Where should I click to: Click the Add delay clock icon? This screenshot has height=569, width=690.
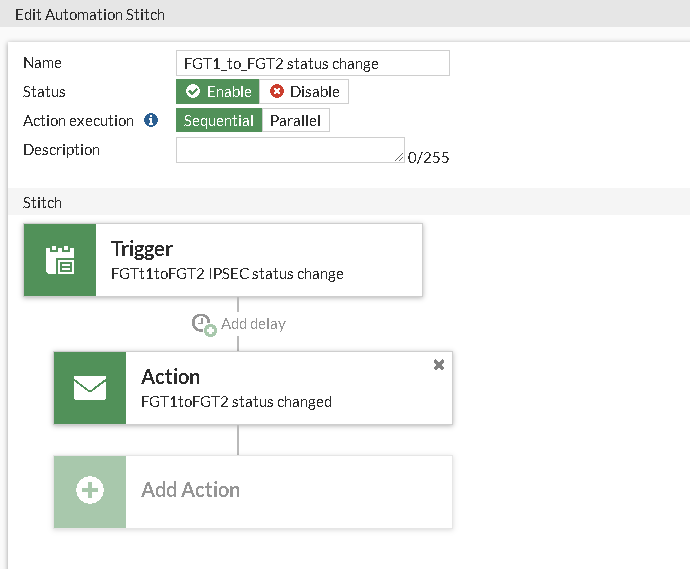point(204,324)
